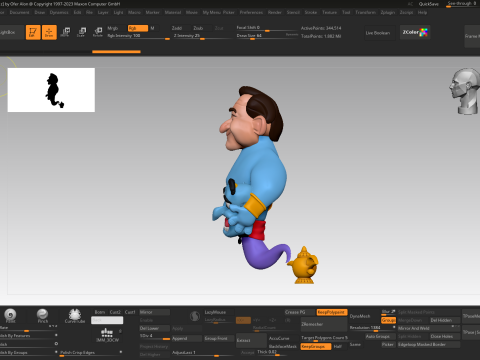Toggle Zadd sculpt mode
The height and width of the screenshot is (360, 480).
click(x=177, y=28)
